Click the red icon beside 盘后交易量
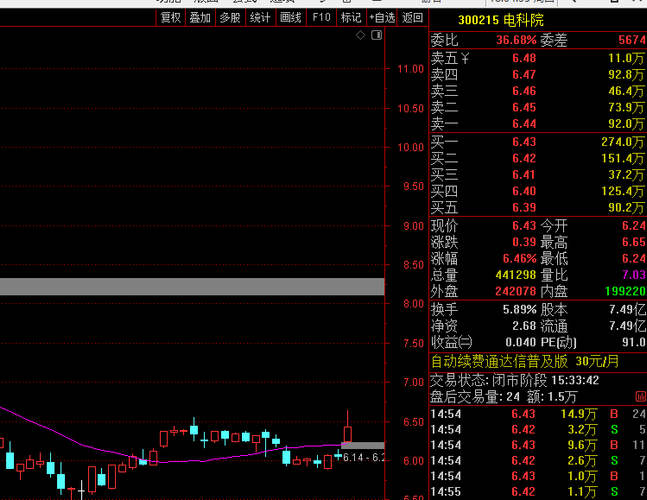Image resolution: width=647 pixels, height=500 pixels. (x=640, y=397)
